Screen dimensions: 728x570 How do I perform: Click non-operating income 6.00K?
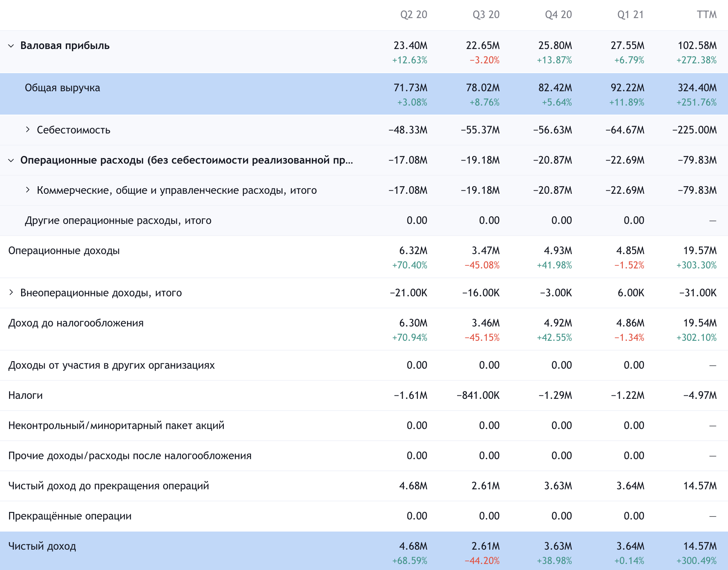631,293
